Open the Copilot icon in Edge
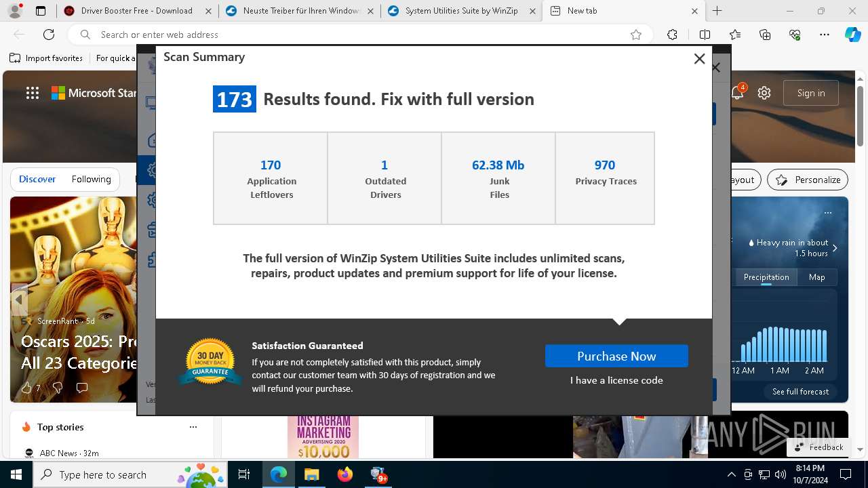The width and height of the screenshot is (868, 488). click(852, 35)
